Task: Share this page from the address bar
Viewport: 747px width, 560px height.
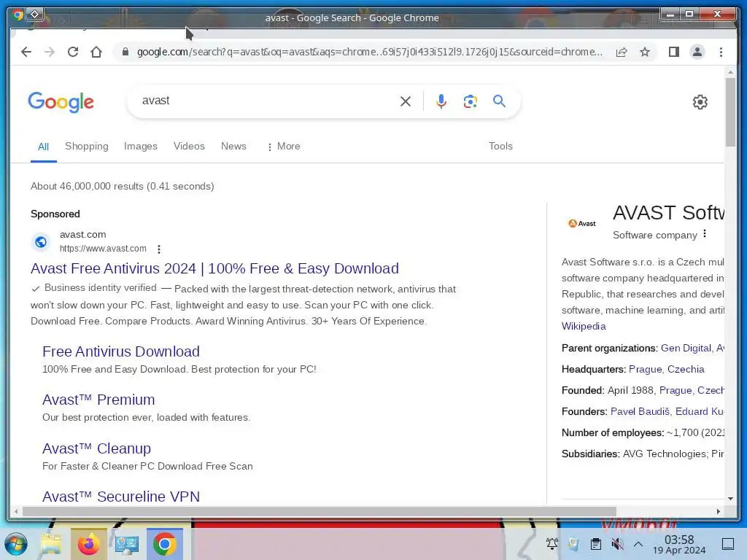Action: pos(622,52)
